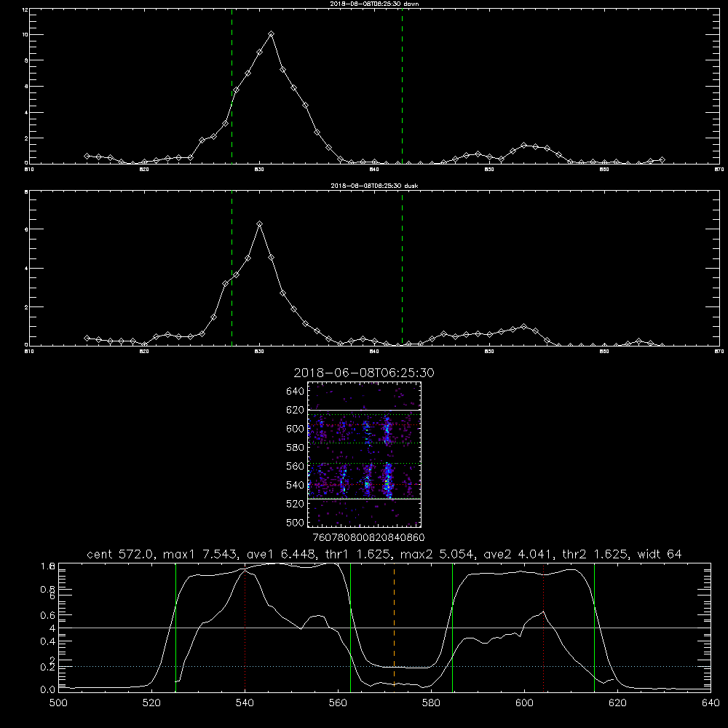Select second green dashed line in dawn plot

coord(402,86)
